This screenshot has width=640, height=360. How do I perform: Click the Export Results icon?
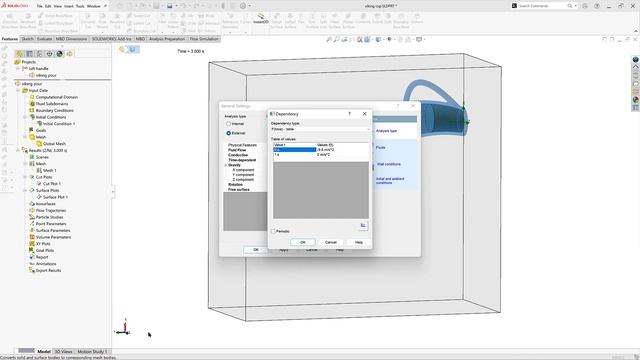pyautogui.click(x=32, y=270)
